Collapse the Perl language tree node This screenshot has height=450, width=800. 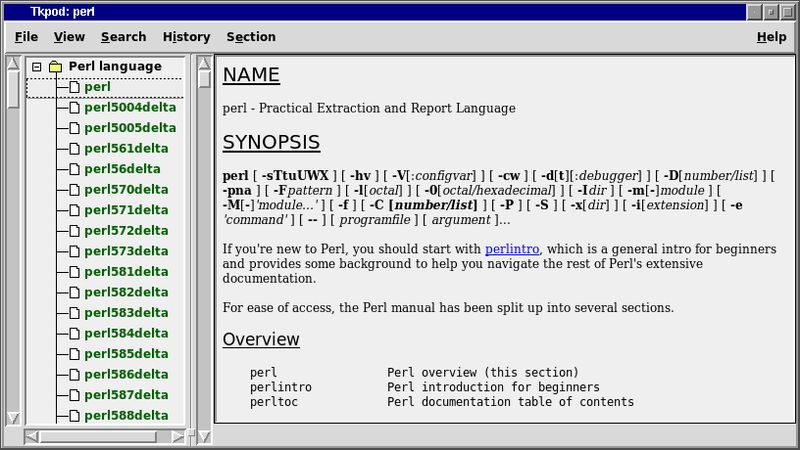coord(36,67)
